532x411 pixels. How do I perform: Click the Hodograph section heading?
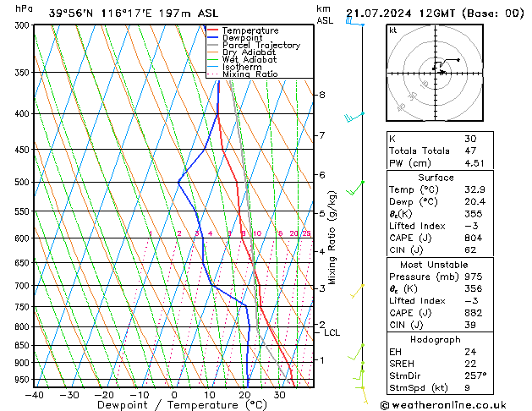tap(436, 339)
